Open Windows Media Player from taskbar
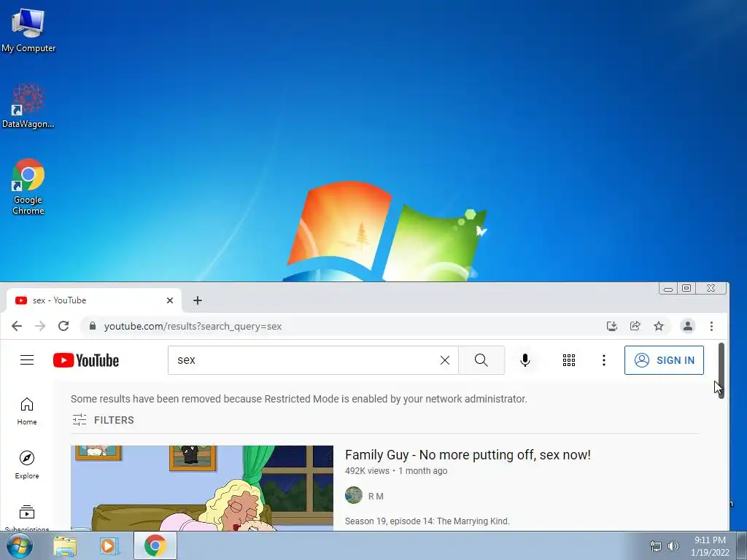 (x=109, y=545)
